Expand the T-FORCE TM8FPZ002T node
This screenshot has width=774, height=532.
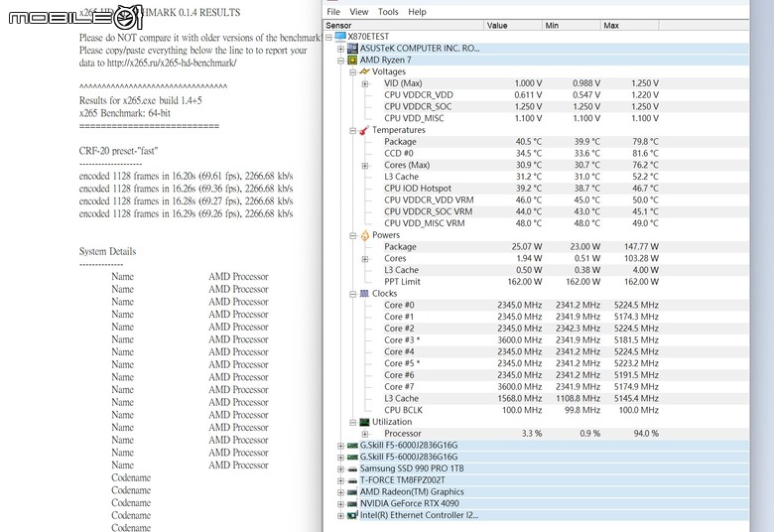tap(340, 480)
